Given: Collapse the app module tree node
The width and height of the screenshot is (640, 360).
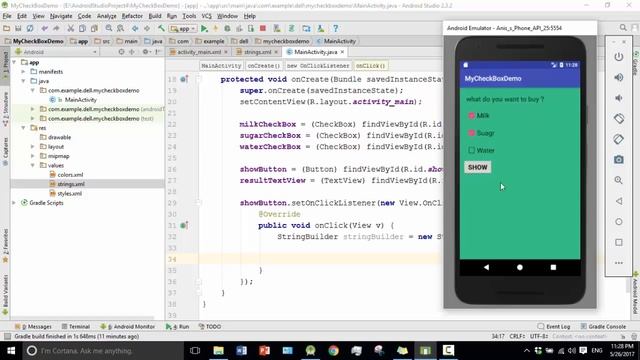Looking at the screenshot, I should pos(14,62).
